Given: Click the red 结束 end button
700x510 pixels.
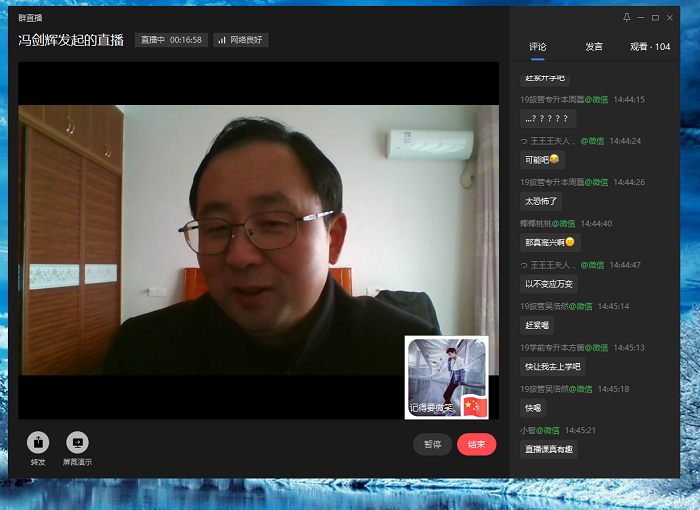Looking at the screenshot, I should click(x=476, y=445).
